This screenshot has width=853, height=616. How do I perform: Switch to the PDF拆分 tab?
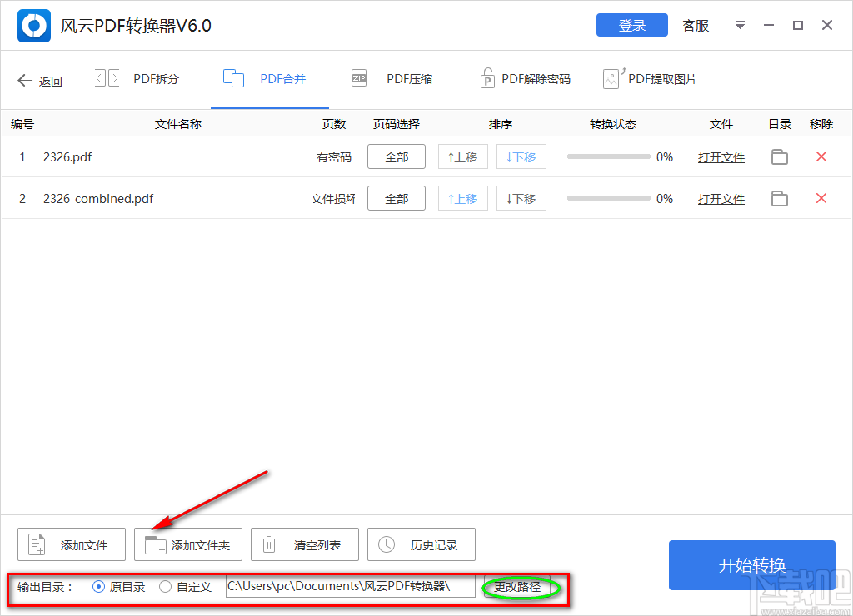[156, 79]
